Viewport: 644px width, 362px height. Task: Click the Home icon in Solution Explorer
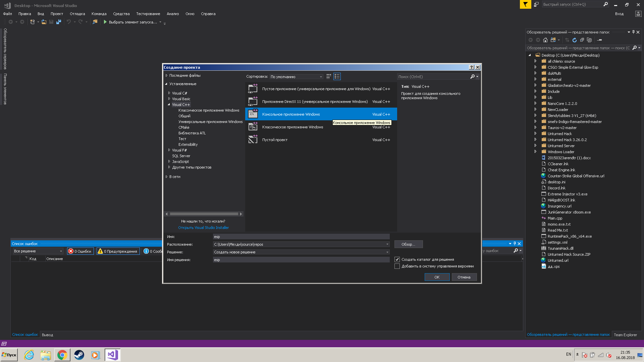[x=545, y=40]
